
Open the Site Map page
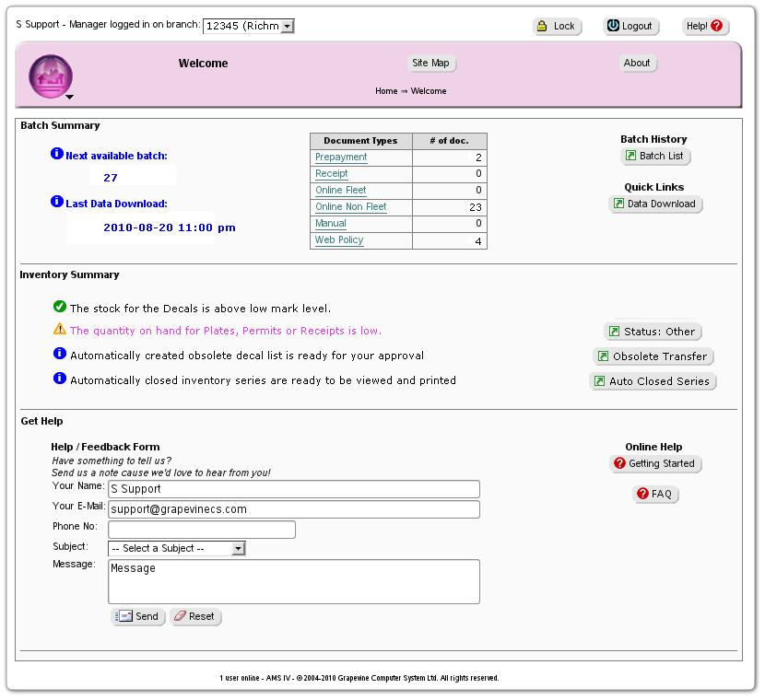click(x=431, y=64)
